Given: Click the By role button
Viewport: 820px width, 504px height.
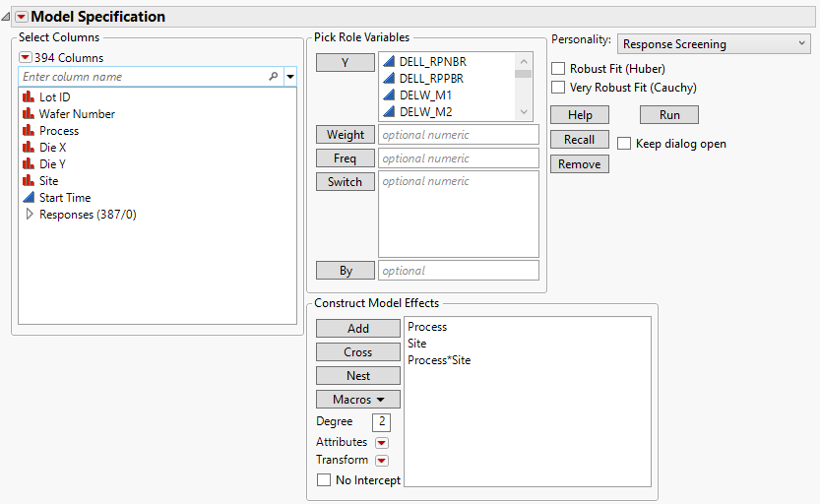Looking at the screenshot, I should click(346, 271).
